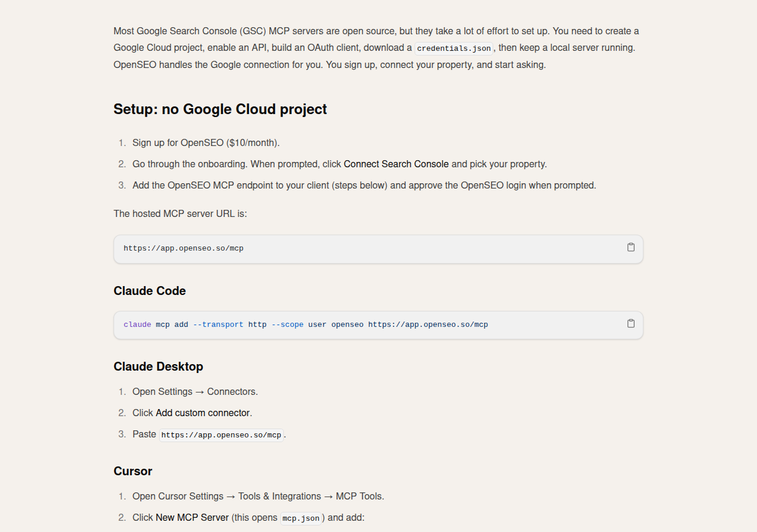Click the https://app.openseo.so/mcp code block text
This screenshot has width=757, height=532.
183,248
